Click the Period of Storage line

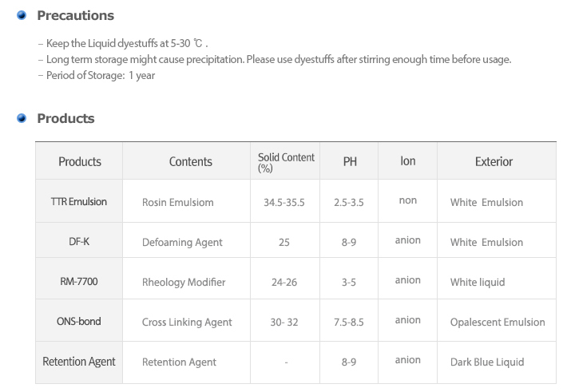[x=97, y=75]
